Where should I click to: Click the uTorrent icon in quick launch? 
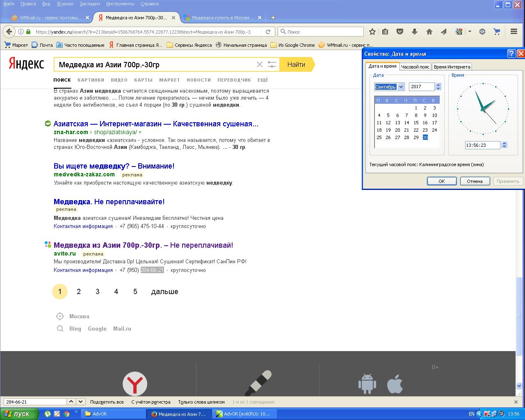48,414
